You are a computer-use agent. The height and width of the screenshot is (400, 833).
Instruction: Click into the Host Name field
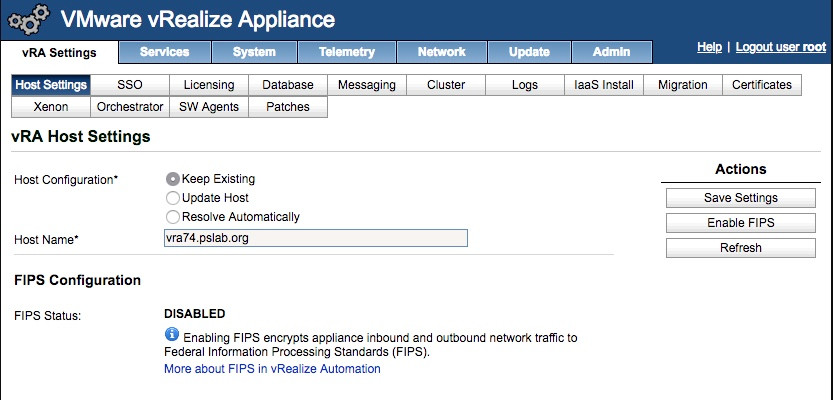pos(316,238)
